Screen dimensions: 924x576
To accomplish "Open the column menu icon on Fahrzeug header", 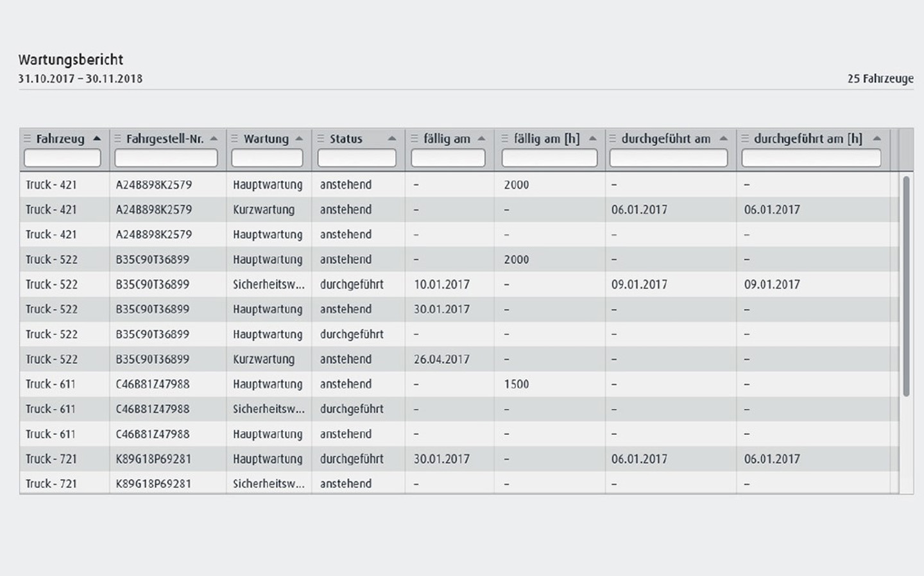I will pos(26,138).
